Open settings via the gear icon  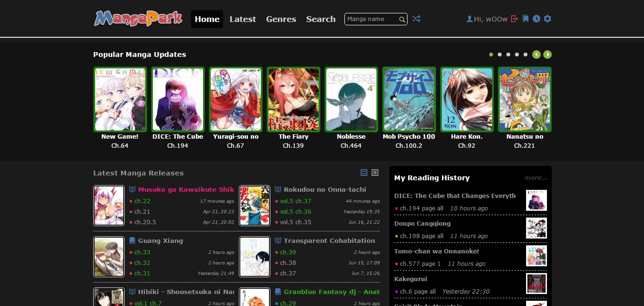[547, 19]
